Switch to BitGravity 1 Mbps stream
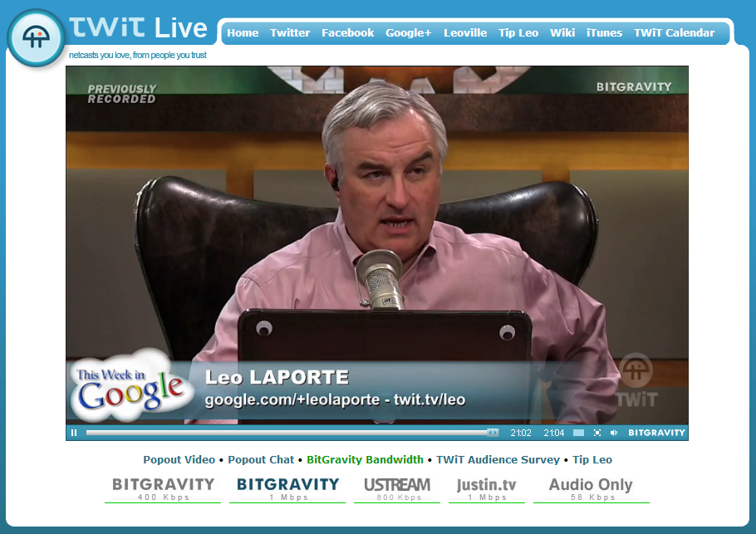 pyautogui.click(x=288, y=488)
